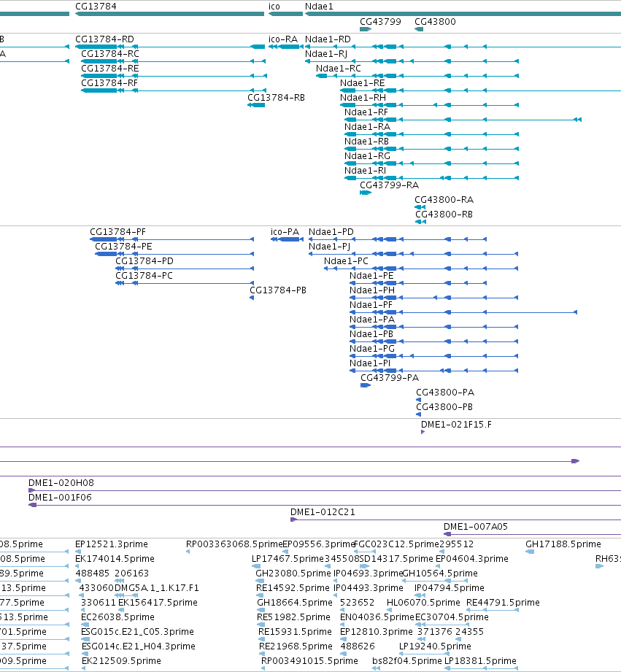
Task: Select protein CG13784-PB
Action: pyautogui.click(x=252, y=298)
